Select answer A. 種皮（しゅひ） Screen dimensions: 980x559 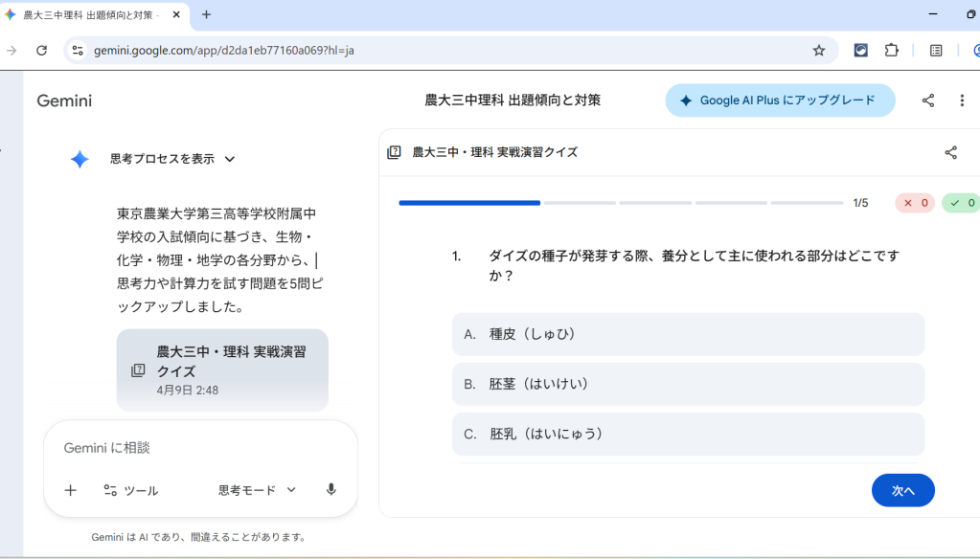pyautogui.click(x=688, y=334)
